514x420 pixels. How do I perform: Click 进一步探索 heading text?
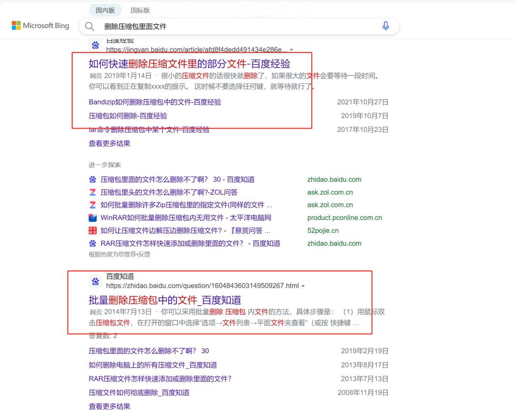coord(105,165)
